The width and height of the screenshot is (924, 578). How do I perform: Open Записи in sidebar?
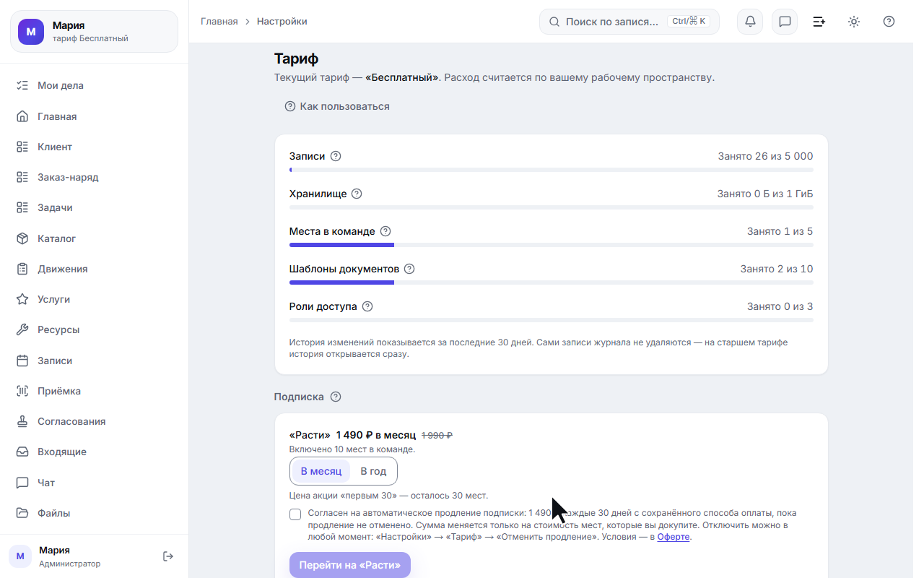[94, 361]
